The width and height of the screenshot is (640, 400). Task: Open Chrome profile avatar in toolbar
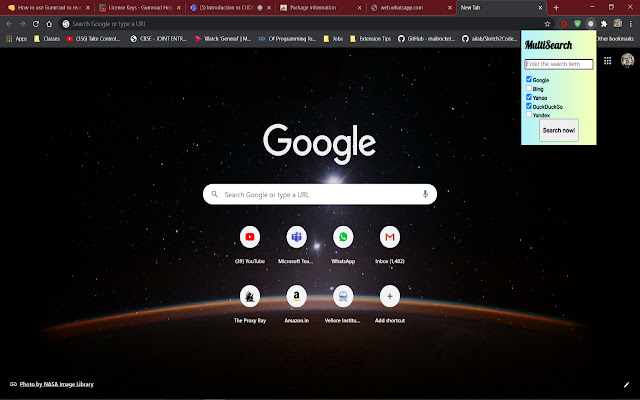(618, 24)
